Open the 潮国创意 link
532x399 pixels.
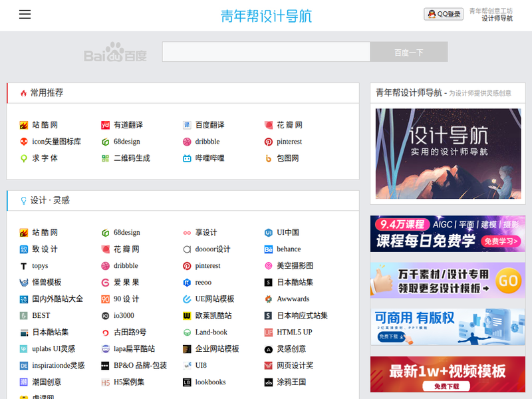tap(47, 382)
